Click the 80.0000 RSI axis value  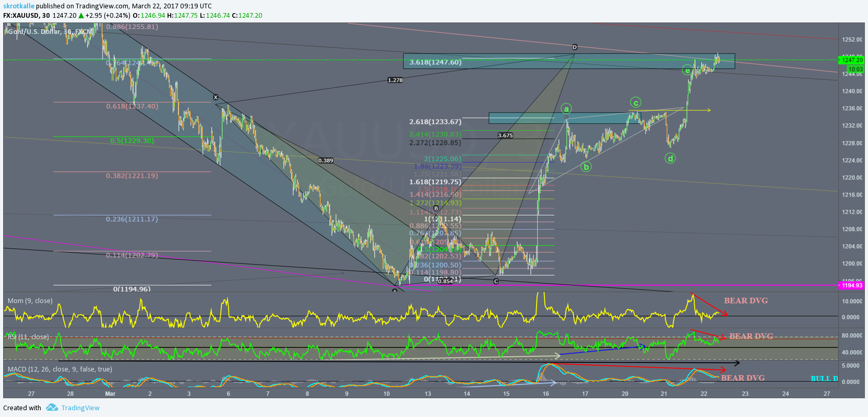852,335
